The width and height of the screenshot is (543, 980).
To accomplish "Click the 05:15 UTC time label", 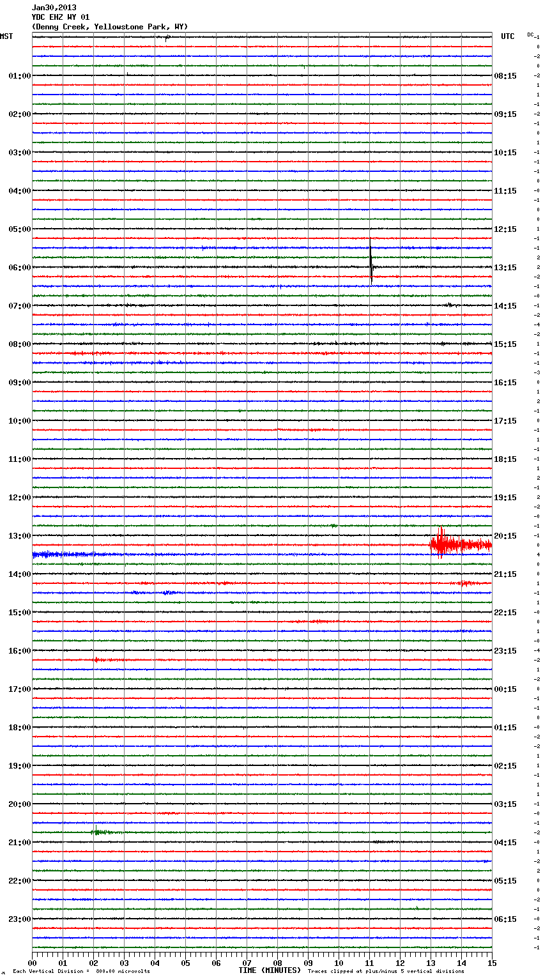I will tap(505, 881).
